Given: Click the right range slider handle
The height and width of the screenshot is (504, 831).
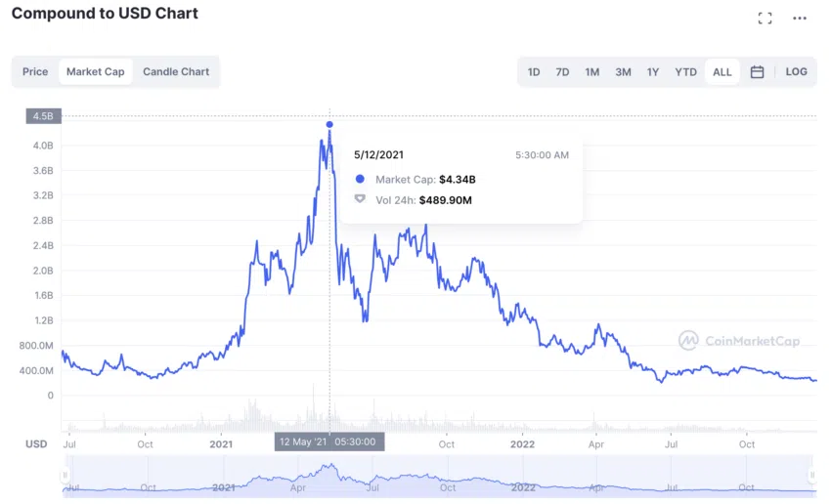Looking at the screenshot, I should (x=813, y=476).
